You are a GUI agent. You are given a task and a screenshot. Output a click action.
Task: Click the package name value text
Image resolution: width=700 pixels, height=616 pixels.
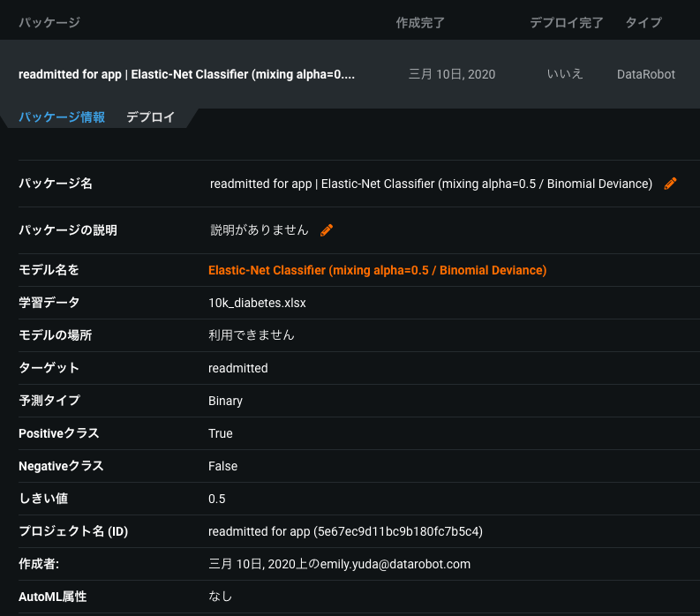[x=431, y=184]
